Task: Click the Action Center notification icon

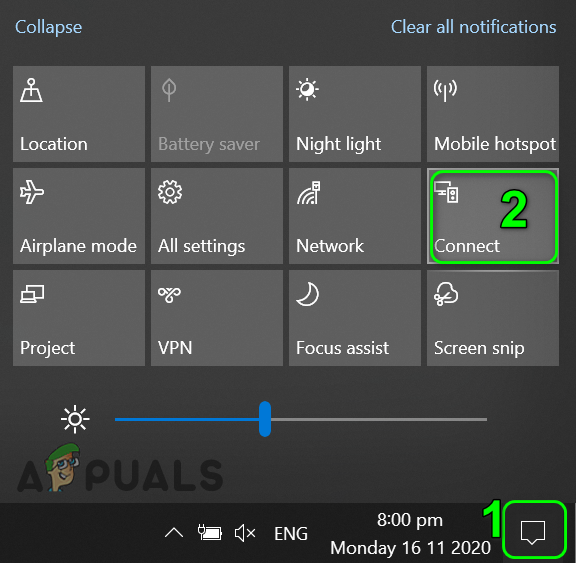Action: coord(533,531)
